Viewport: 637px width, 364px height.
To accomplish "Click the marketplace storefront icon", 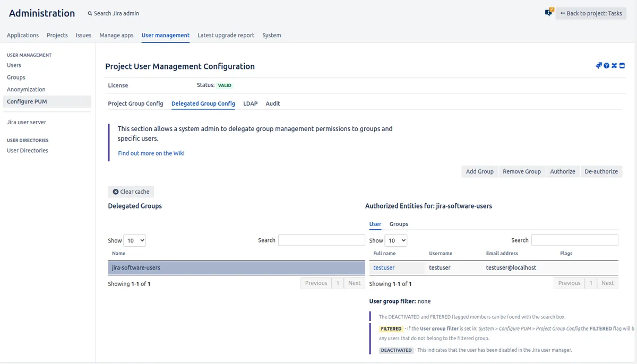I will pos(622,66).
